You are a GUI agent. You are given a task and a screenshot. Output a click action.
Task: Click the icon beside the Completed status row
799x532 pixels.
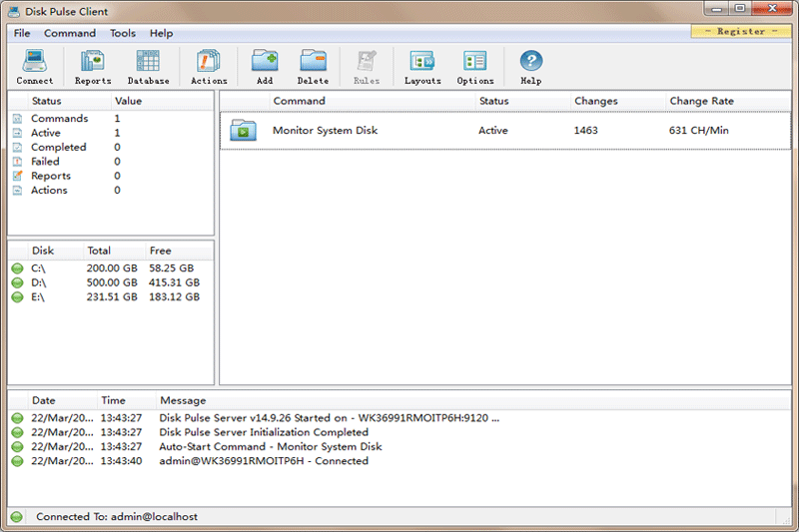[17, 147]
